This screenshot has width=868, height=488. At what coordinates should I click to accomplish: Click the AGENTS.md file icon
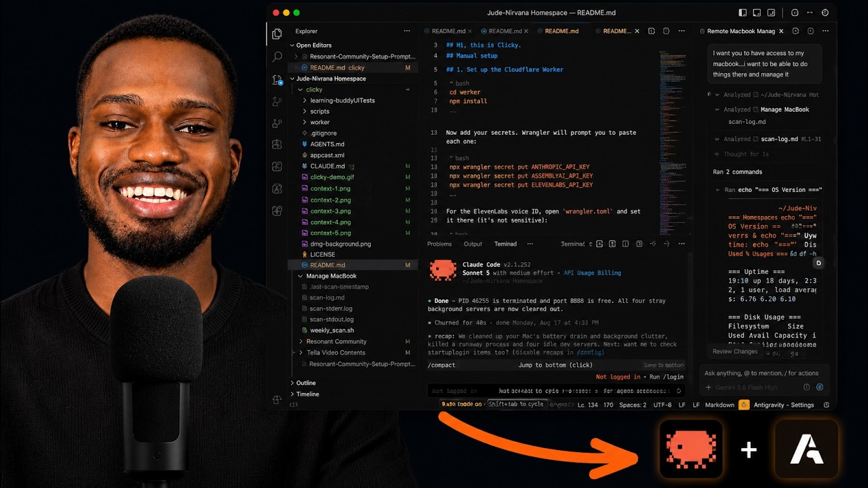304,144
